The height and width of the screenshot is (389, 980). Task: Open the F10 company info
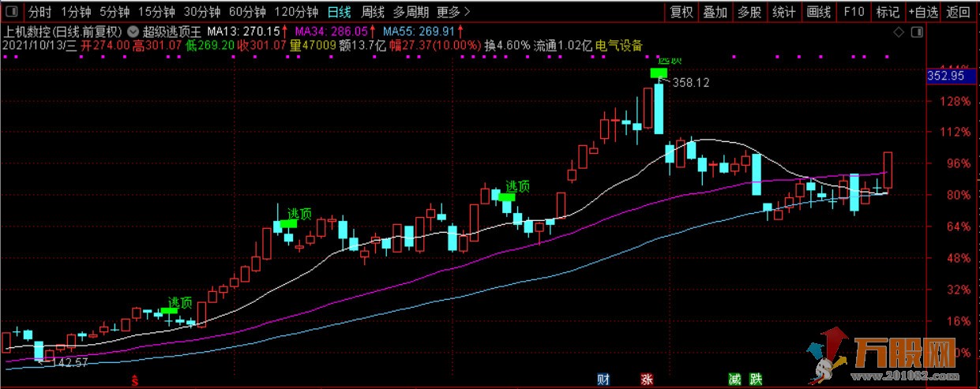pos(854,12)
